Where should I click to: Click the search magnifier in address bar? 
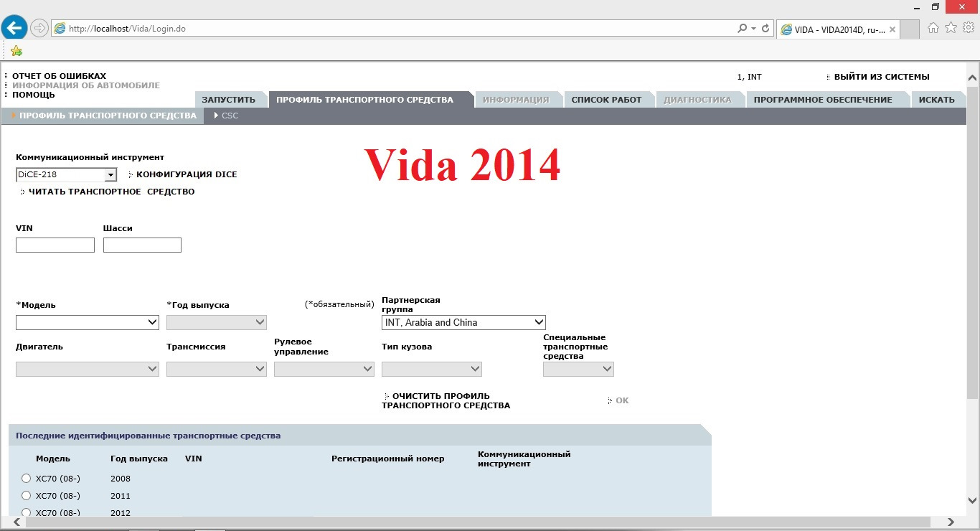coord(743,29)
